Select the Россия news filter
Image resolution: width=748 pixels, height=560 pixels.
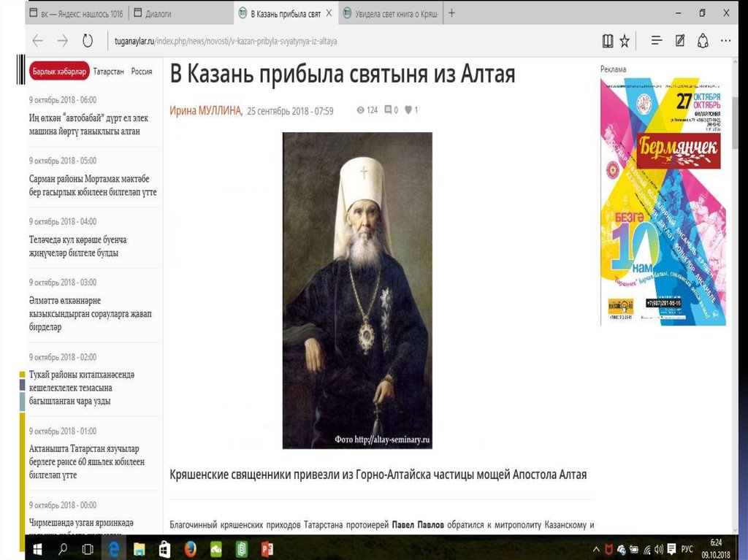pyautogui.click(x=142, y=72)
